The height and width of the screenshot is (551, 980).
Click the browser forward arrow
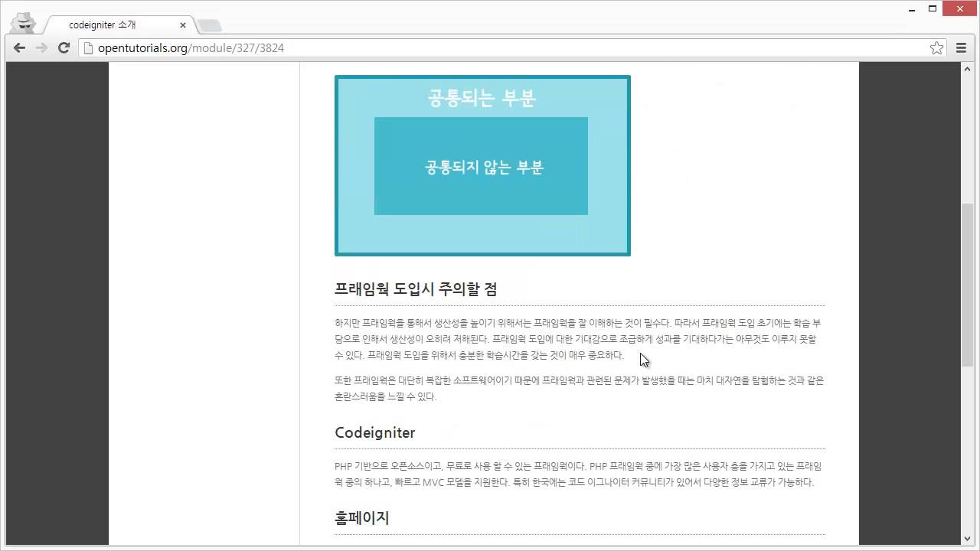(41, 47)
